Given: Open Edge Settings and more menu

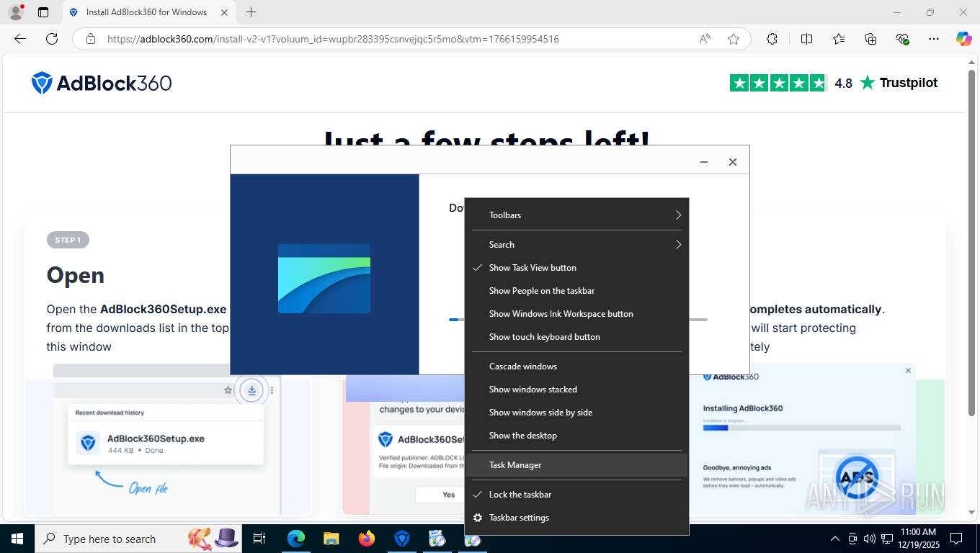Looking at the screenshot, I should (934, 39).
